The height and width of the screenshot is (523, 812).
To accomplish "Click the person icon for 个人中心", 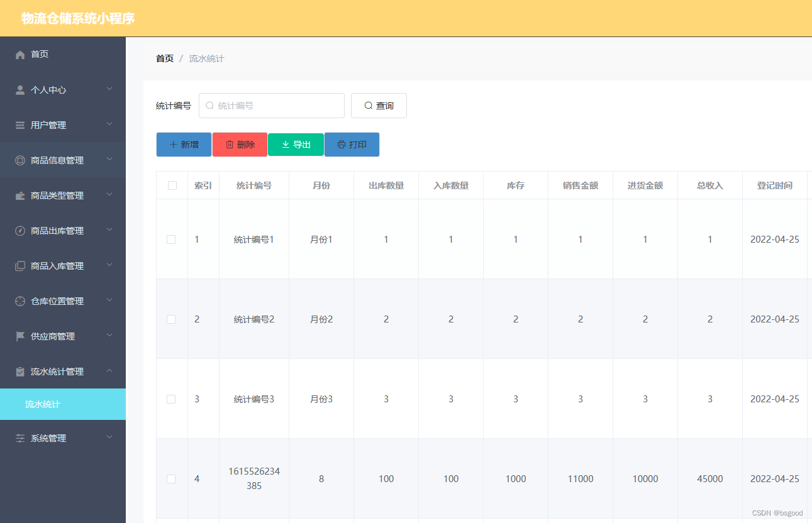I will click(20, 90).
